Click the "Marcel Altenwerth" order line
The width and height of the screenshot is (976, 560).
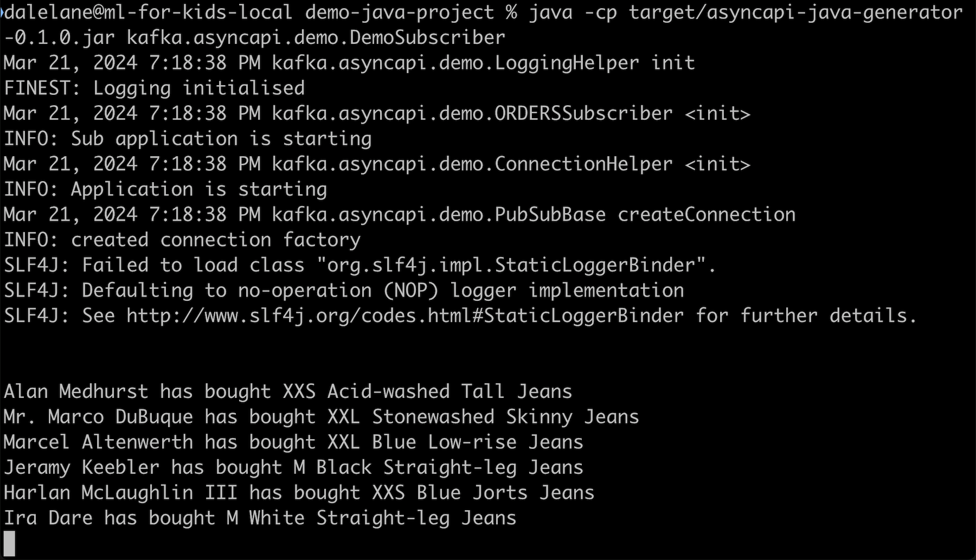(x=293, y=442)
